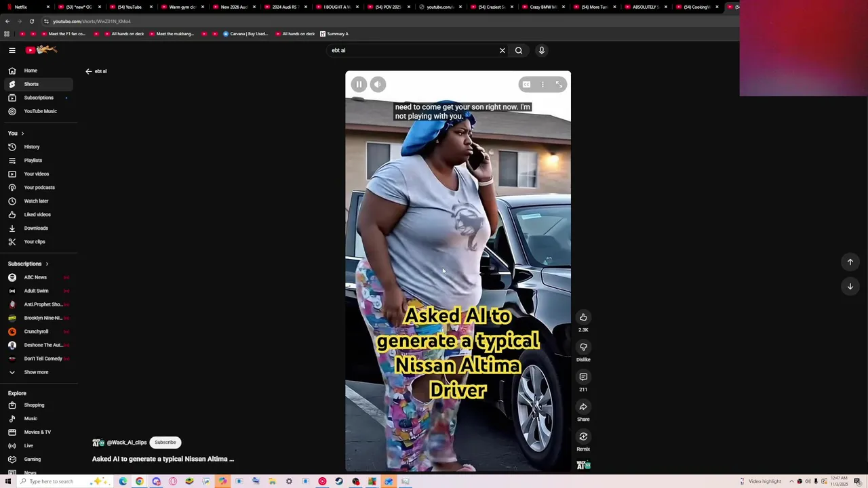This screenshot has width=868, height=488.
Task: Open Movies & TV under Explore
Action: click(39, 432)
